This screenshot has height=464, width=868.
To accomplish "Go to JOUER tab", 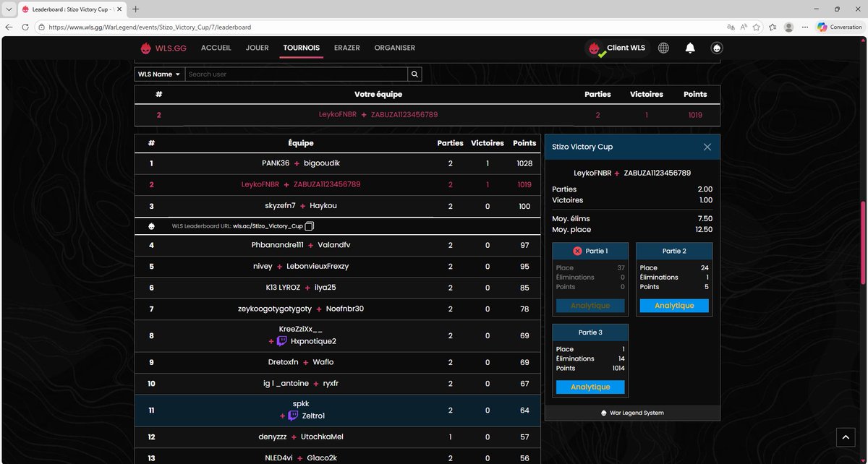I will pos(257,48).
